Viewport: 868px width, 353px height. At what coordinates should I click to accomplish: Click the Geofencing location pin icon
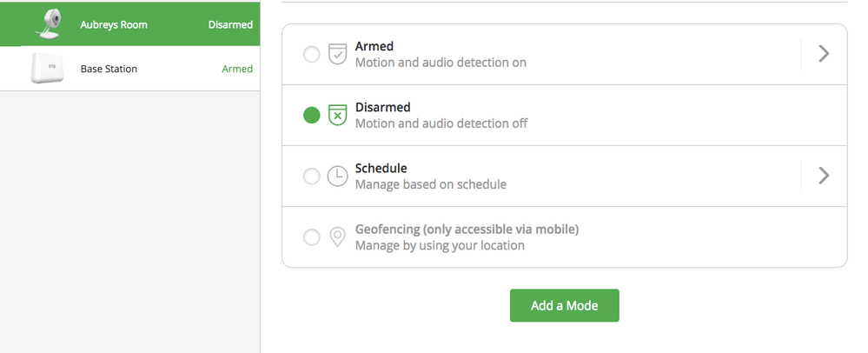[338, 237]
